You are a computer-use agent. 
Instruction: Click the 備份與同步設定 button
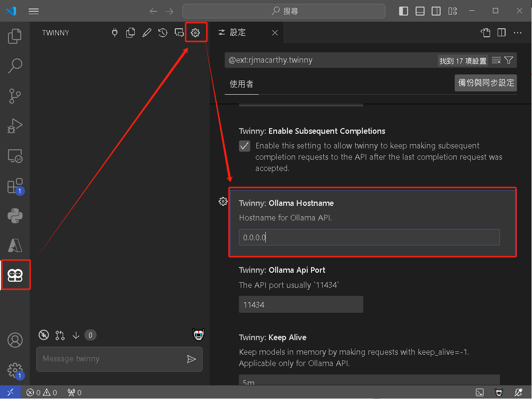[485, 83]
